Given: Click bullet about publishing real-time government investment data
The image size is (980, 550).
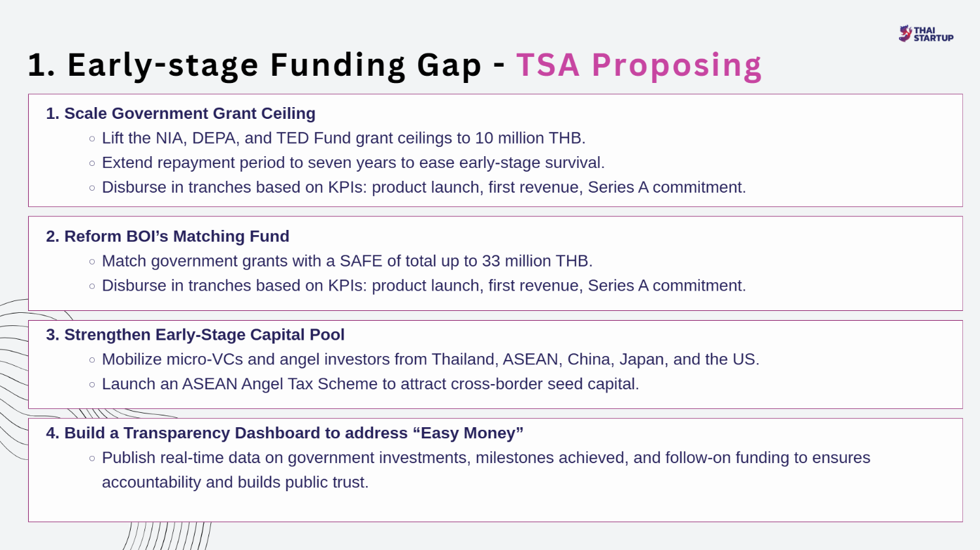Looking at the screenshot, I should (x=486, y=458).
